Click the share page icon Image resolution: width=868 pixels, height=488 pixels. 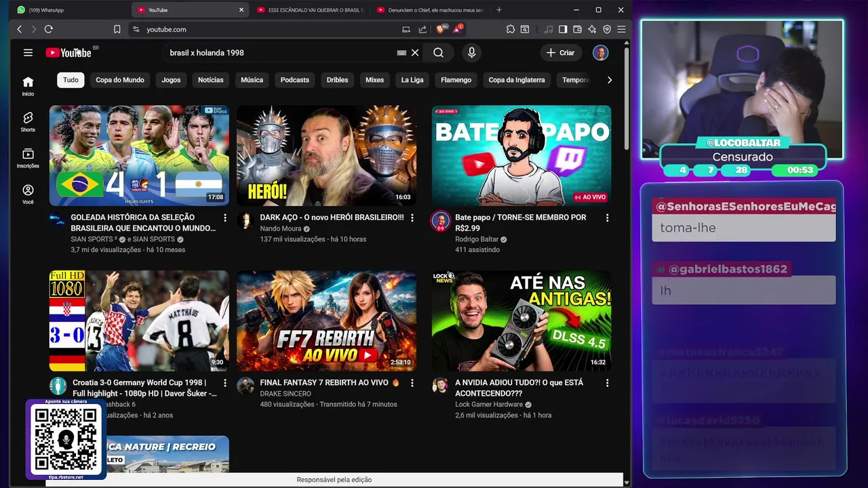pyautogui.click(x=422, y=29)
